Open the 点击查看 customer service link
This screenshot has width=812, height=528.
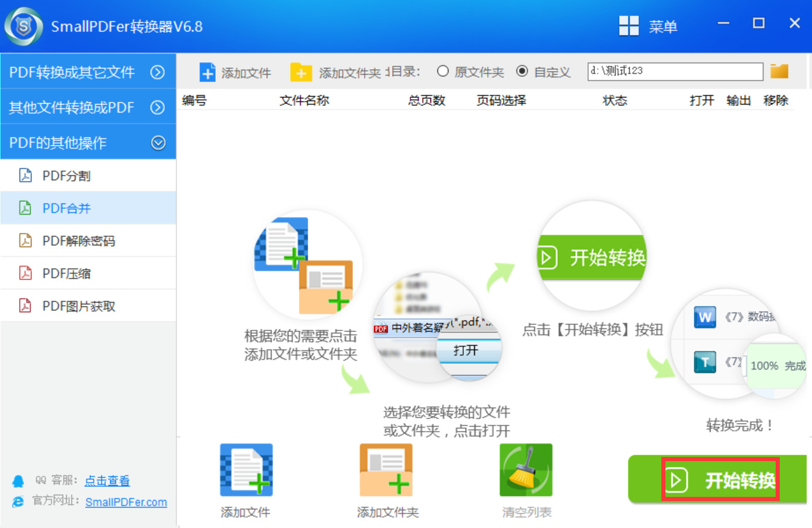(107, 480)
